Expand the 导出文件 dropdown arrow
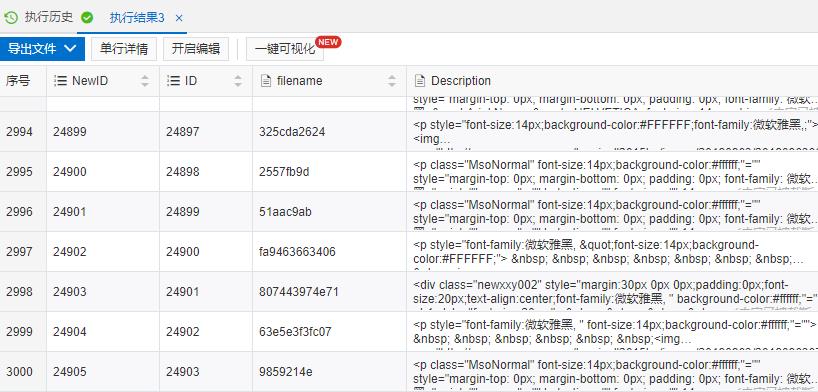Viewport: 818px width, 392px height. click(71, 49)
